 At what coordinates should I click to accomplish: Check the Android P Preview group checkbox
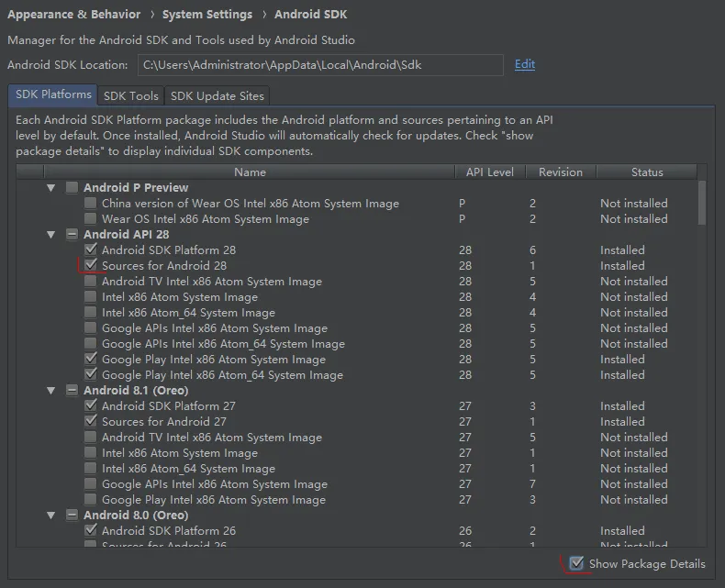72,187
